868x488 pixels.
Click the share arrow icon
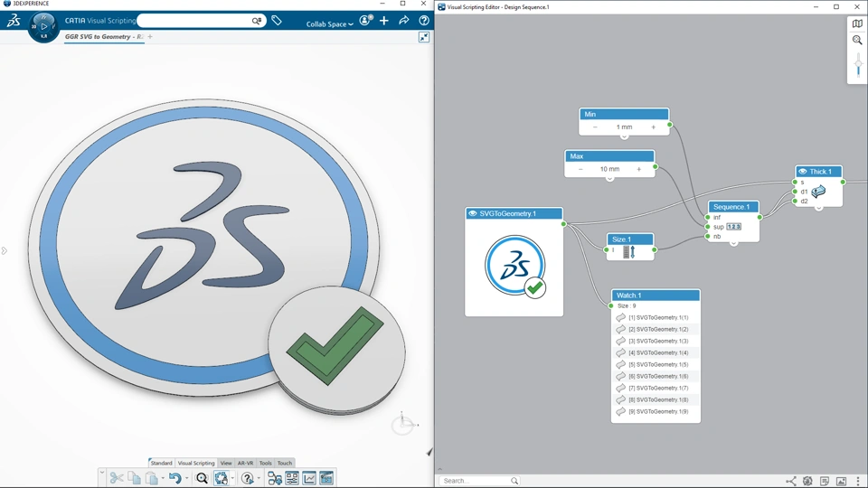pyautogui.click(x=404, y=21)
